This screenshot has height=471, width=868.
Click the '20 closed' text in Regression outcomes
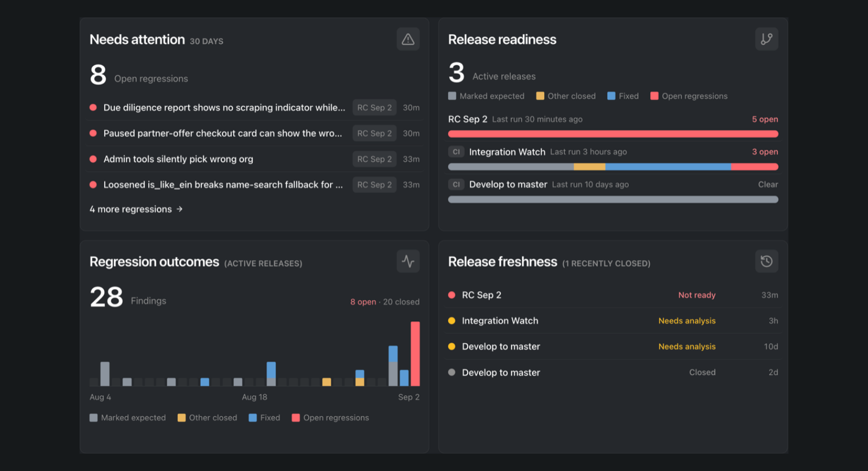[401, 302]
